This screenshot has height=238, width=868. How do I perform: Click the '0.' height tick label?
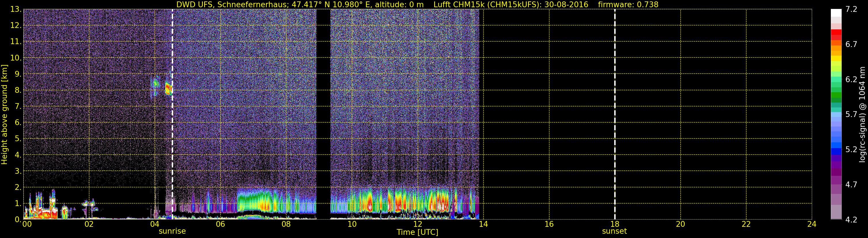click(18, 220)
